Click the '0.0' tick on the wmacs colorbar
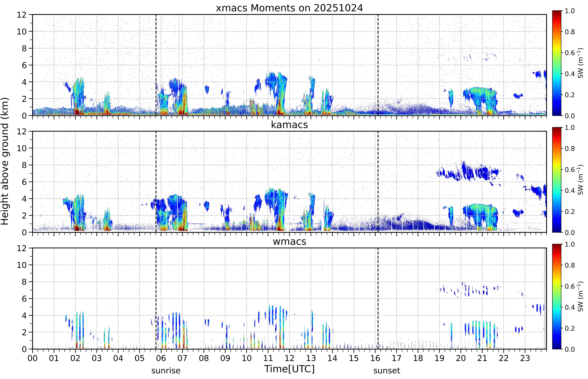Screen dimensions: 588x379 (x=570, y=349)
